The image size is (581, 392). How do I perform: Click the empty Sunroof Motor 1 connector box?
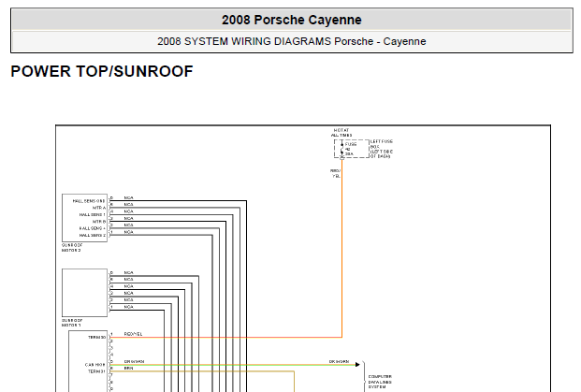84,293
